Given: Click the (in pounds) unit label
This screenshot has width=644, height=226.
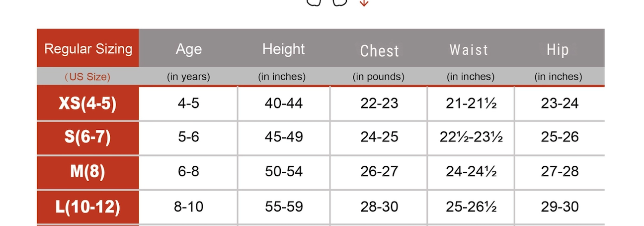Looking at the screenshot, I should 379,77.
